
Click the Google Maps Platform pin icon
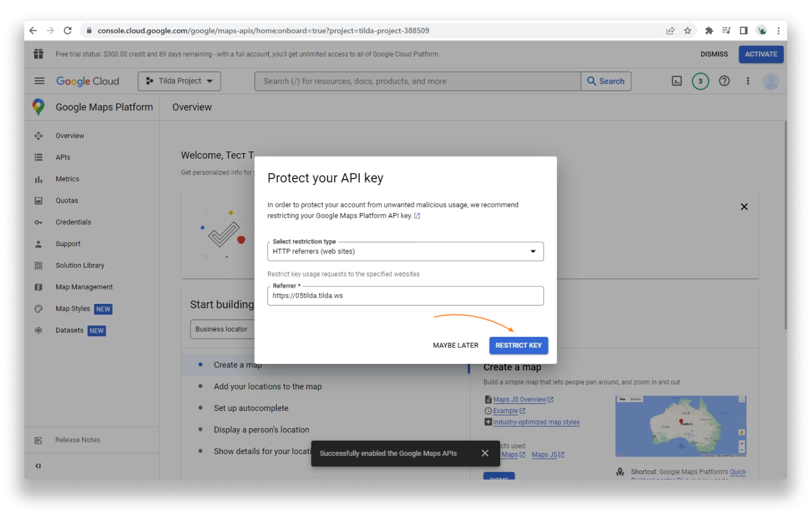(39, 107)
